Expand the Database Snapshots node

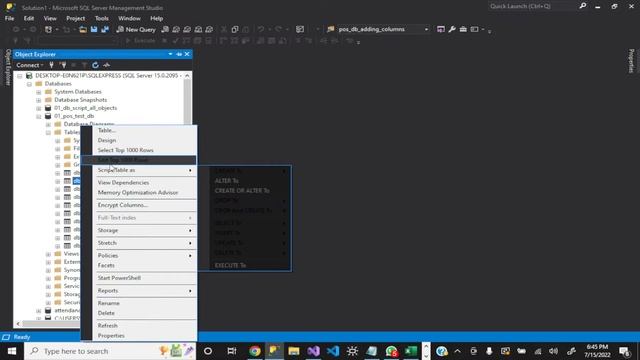click(39, 100)
